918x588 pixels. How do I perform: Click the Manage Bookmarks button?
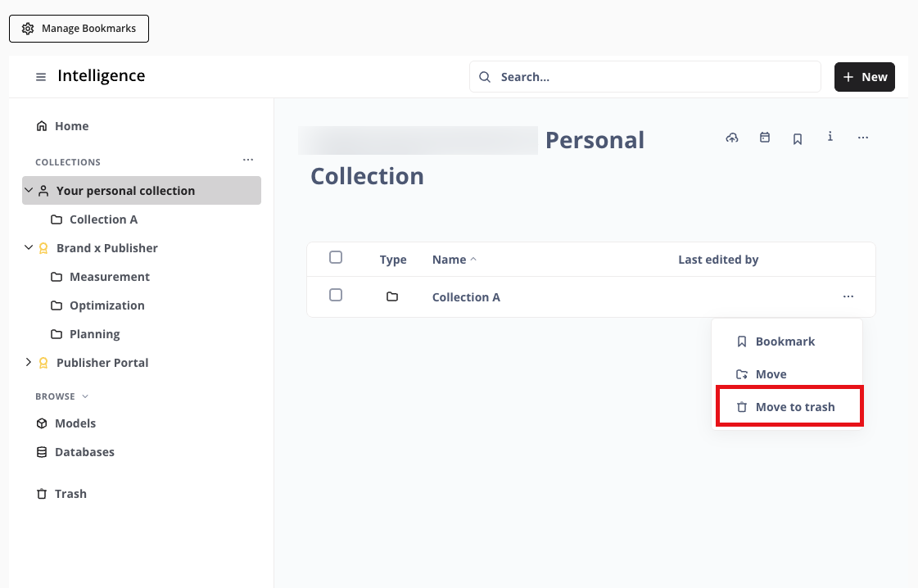tap(79, 29)
